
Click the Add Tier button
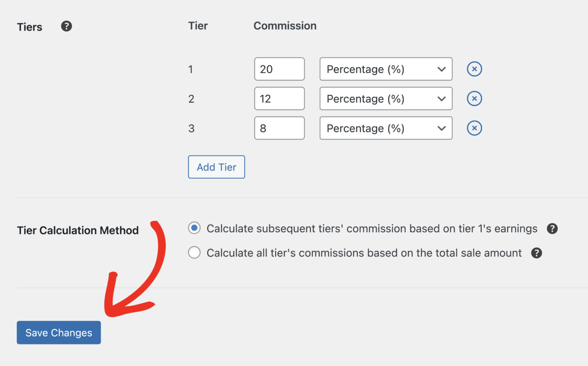click(x=216, y=167)
